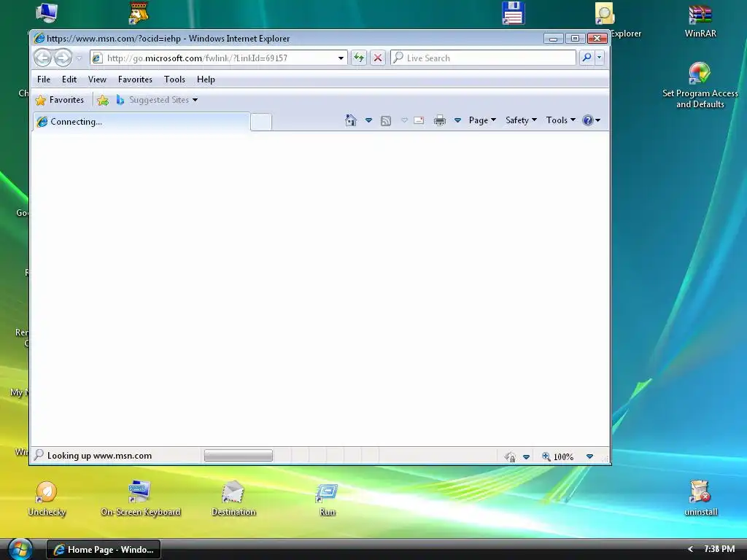Image resolution: width=747 pixels, height=560 pixels.
Task: Click the Favorites star button
Action: (60, 100)
